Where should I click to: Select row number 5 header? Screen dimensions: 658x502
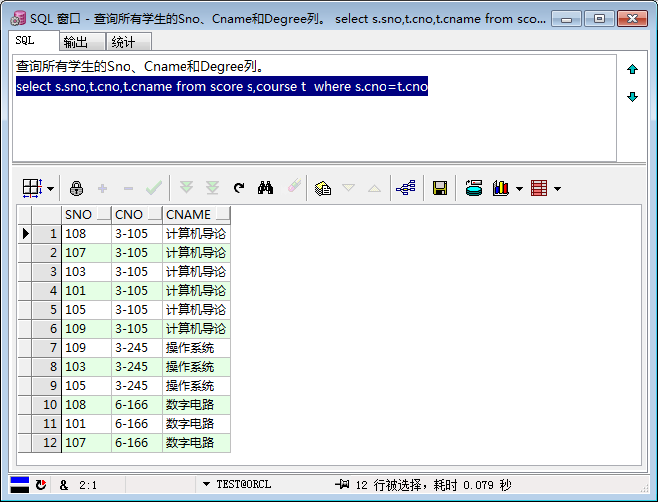(x=47, y=310)
